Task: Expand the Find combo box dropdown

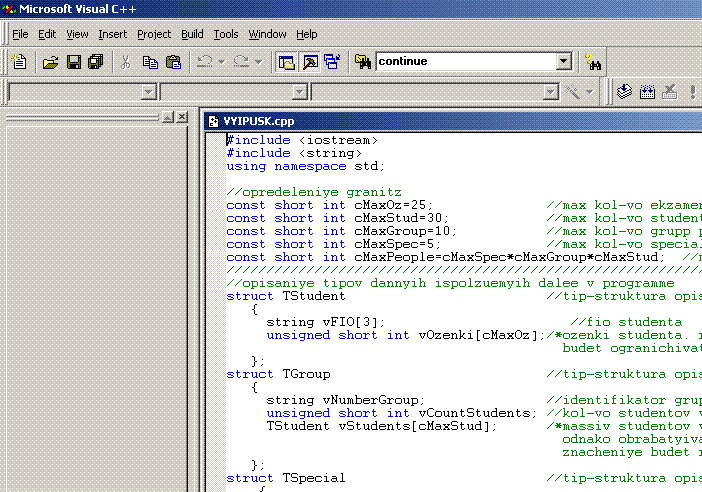Action: (564, 61)
